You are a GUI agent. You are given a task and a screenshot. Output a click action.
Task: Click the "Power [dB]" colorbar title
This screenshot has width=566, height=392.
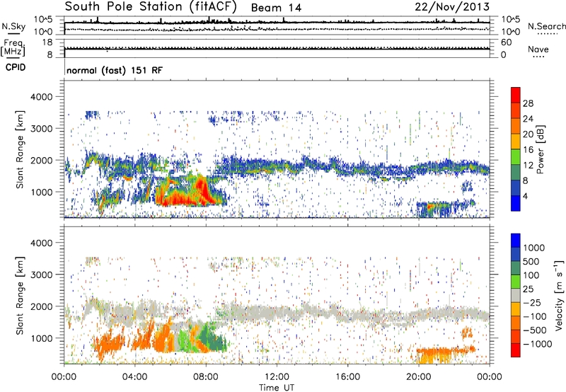click(x=540, y=149)
